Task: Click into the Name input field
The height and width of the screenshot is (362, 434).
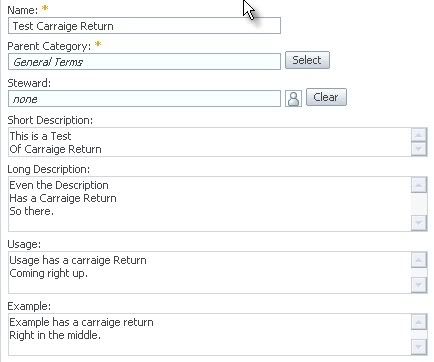Action: 144,26
